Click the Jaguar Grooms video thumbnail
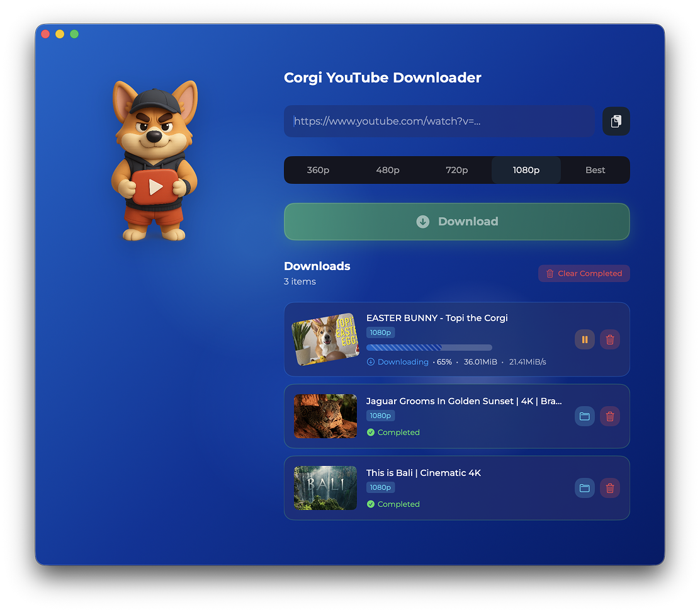700x612 pixels. click(x=325, y=416)
